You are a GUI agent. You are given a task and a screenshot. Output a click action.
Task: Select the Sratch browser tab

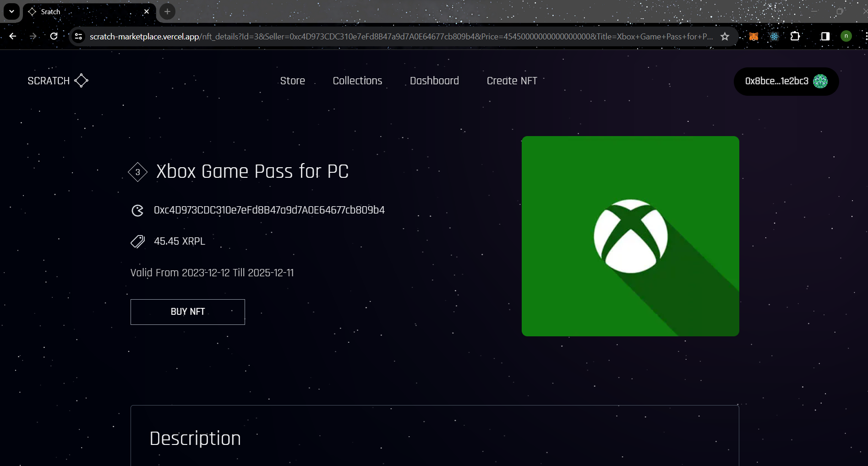89,11
